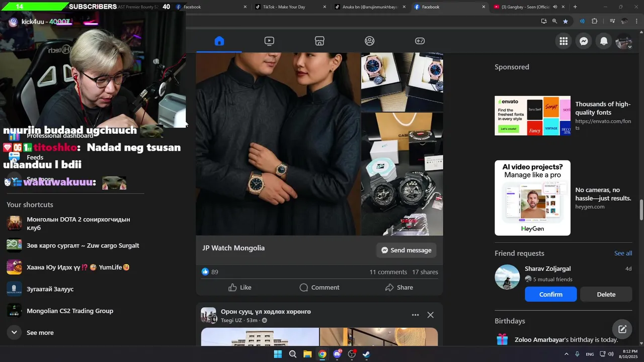
Task: Open the JP Watch Mongolia page link
Action: tap(233, 248)
